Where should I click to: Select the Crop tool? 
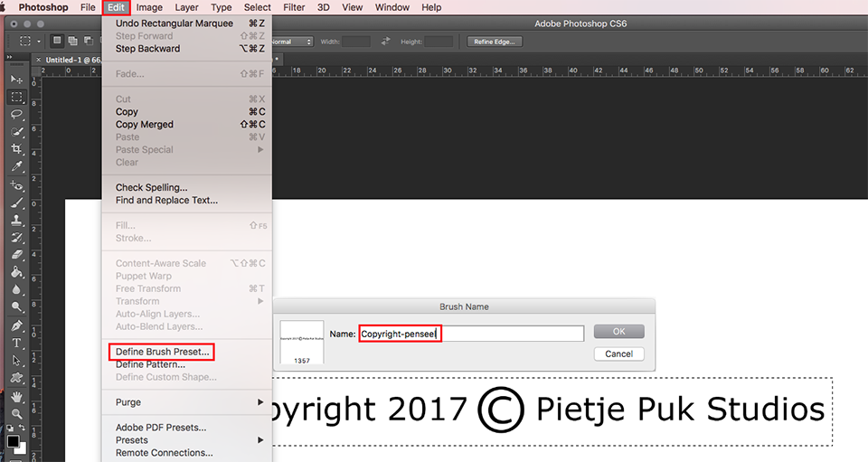click(x=16, y=149)
